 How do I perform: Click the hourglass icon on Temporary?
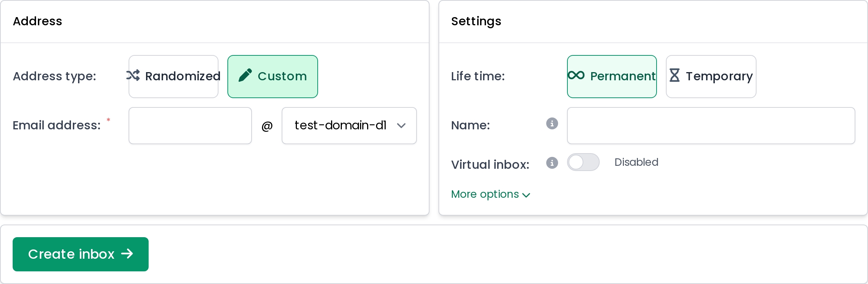(675, 76)
